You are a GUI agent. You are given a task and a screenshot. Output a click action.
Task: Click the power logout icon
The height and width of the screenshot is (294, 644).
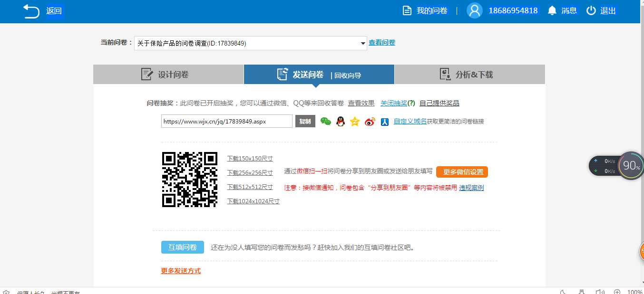click(591, 10)
